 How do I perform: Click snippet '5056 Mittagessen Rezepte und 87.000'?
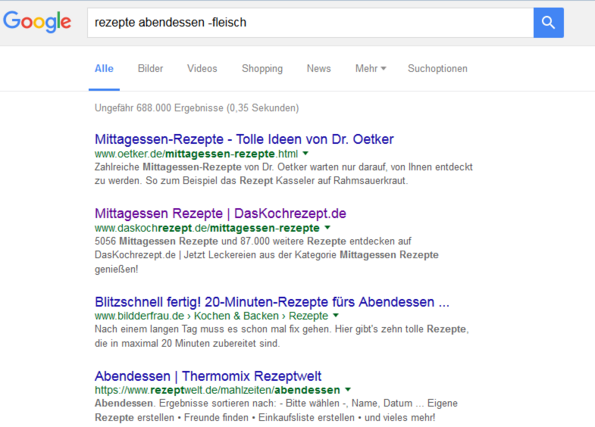266,255
